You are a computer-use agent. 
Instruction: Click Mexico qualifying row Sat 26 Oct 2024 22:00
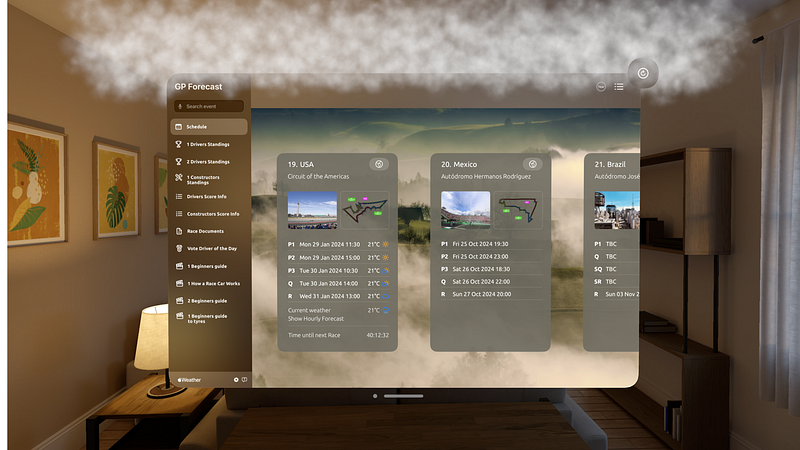[491, 282]
